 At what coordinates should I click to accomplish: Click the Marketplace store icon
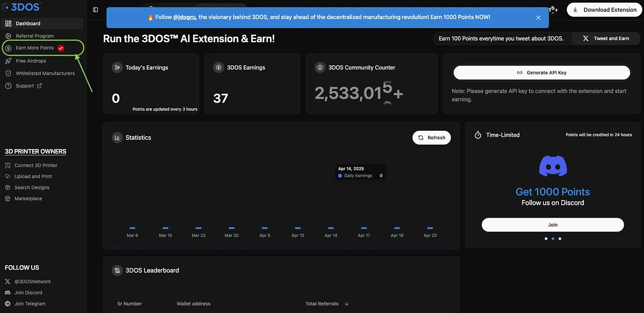[8, 199]
